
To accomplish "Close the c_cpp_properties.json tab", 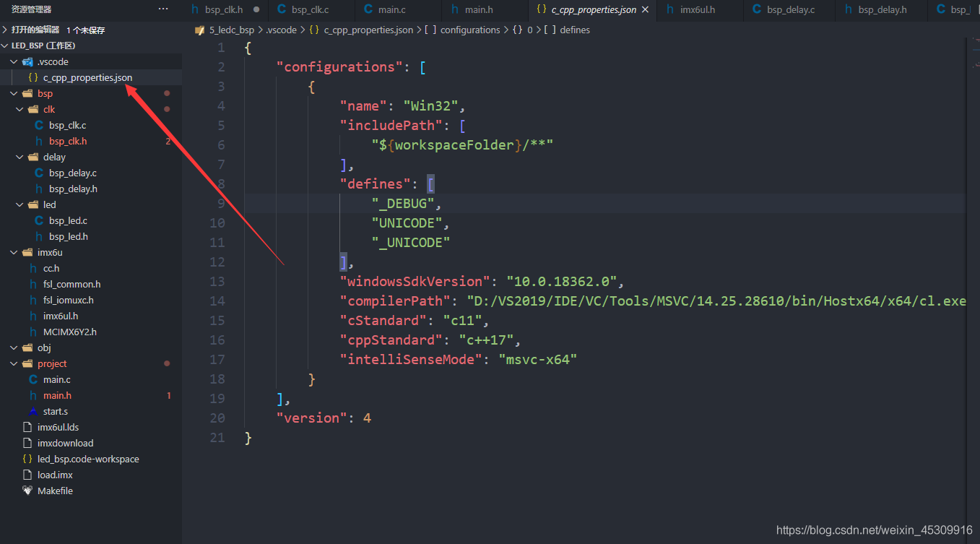I will (645, 9).
